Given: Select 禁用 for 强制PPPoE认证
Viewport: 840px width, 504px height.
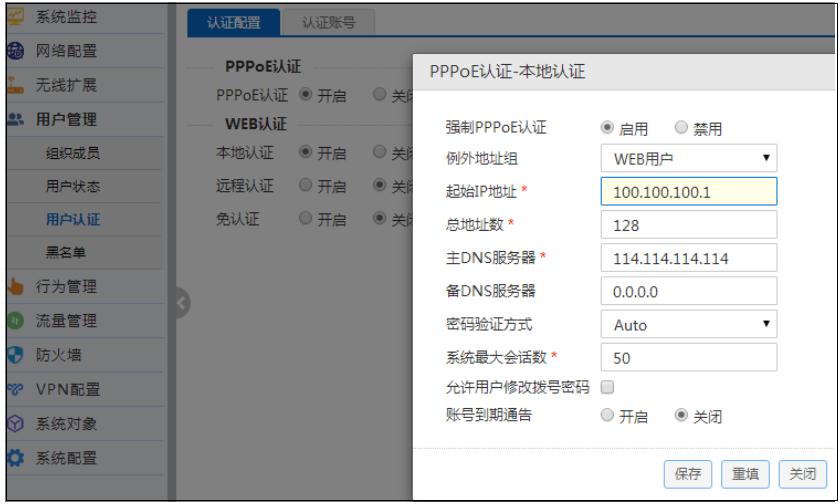Looking at the screenshot, I should click(x=681, y=127).
